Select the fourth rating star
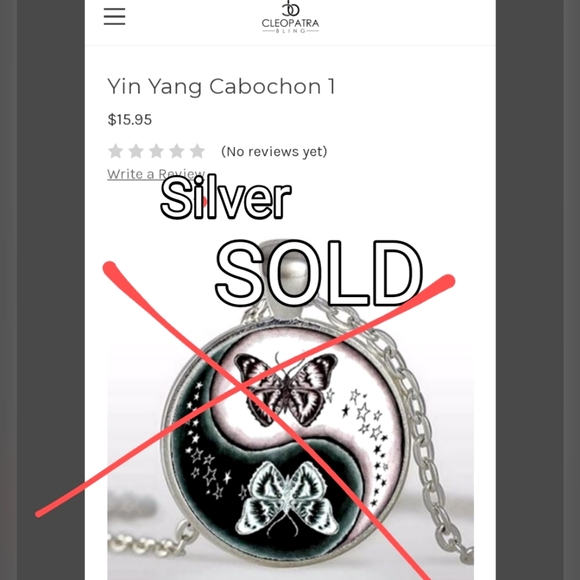Screen dimensions: 580x580 click(177, 151)
